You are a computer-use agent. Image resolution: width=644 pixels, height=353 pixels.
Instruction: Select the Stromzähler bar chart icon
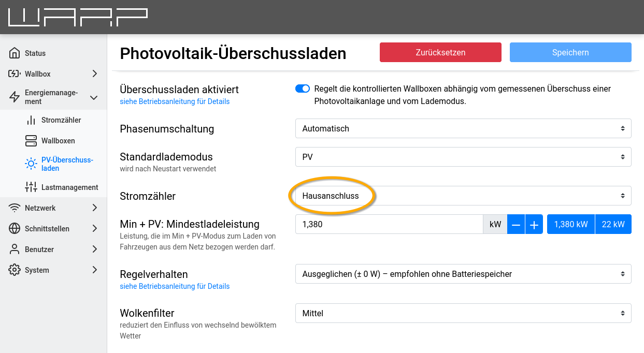[32, 120]
